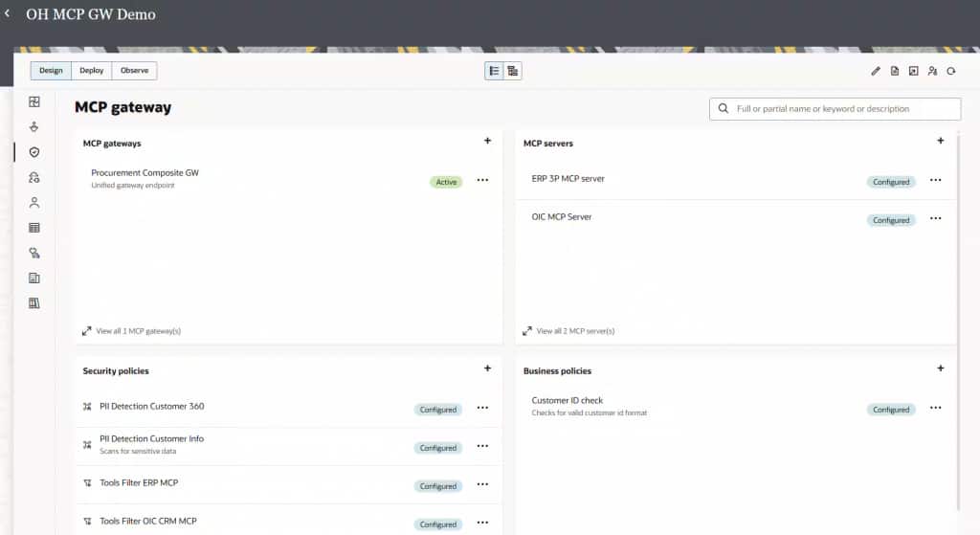The image size is (980, 535).
Task: Go back using the arrow beside OH MCP GW Demo
Action: point(7,13)
